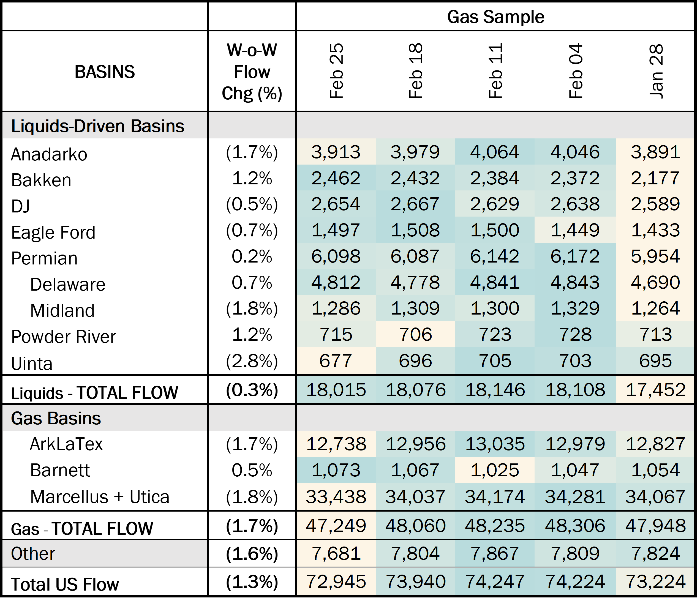Click Marcellus + Utica Feb 04 value 34,281
The image size is (700, 609).
[x=575, y=496]
